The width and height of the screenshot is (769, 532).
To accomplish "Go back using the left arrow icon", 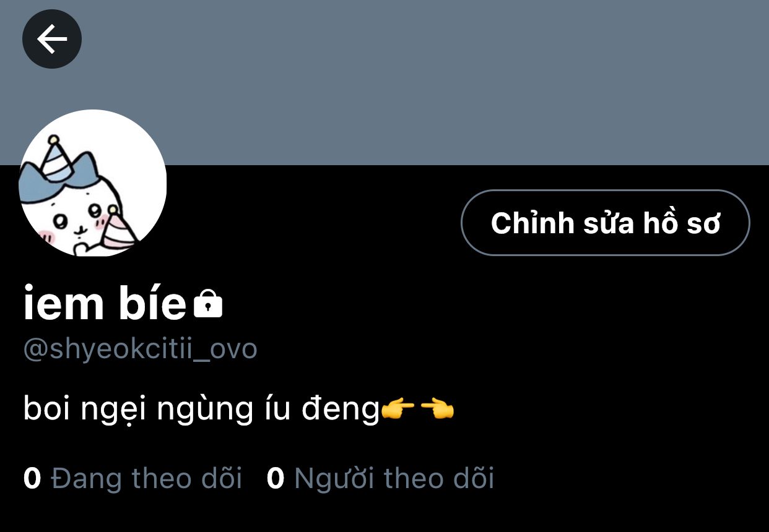I will pos(52,39).
